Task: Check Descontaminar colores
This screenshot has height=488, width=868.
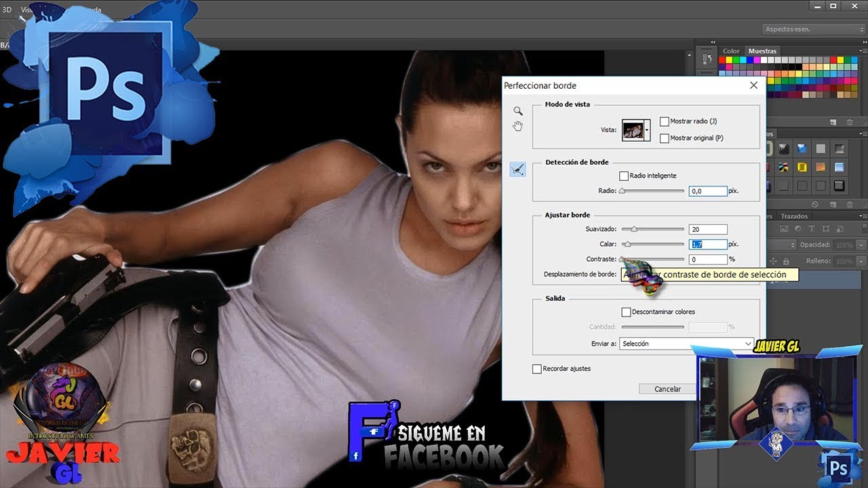Action: coord(626,312)
